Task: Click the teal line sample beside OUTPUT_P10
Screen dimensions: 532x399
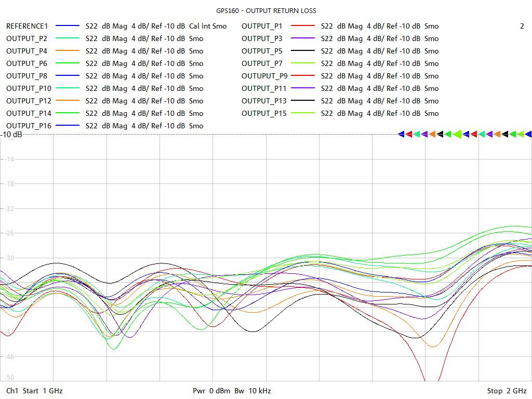Action: point(68,88)
